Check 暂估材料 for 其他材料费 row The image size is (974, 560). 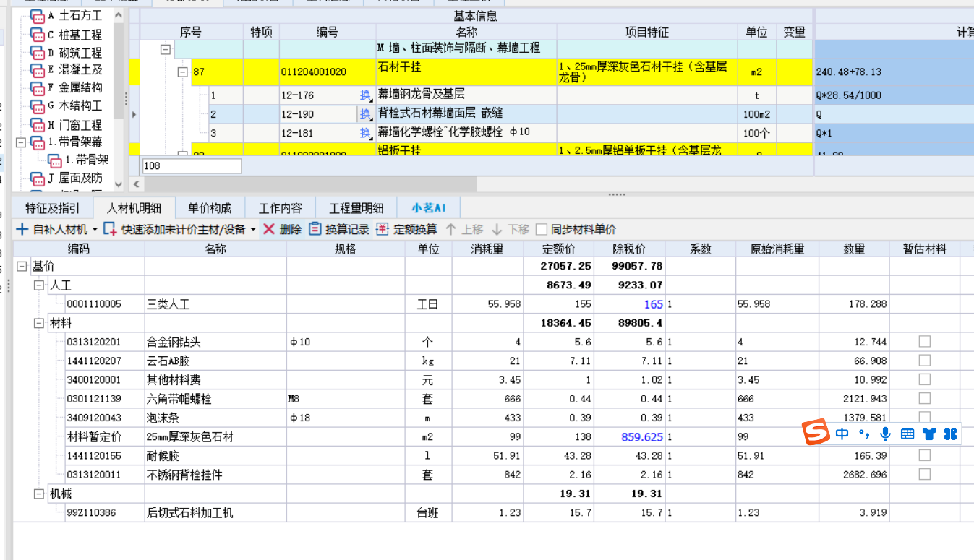pos(924,379)
